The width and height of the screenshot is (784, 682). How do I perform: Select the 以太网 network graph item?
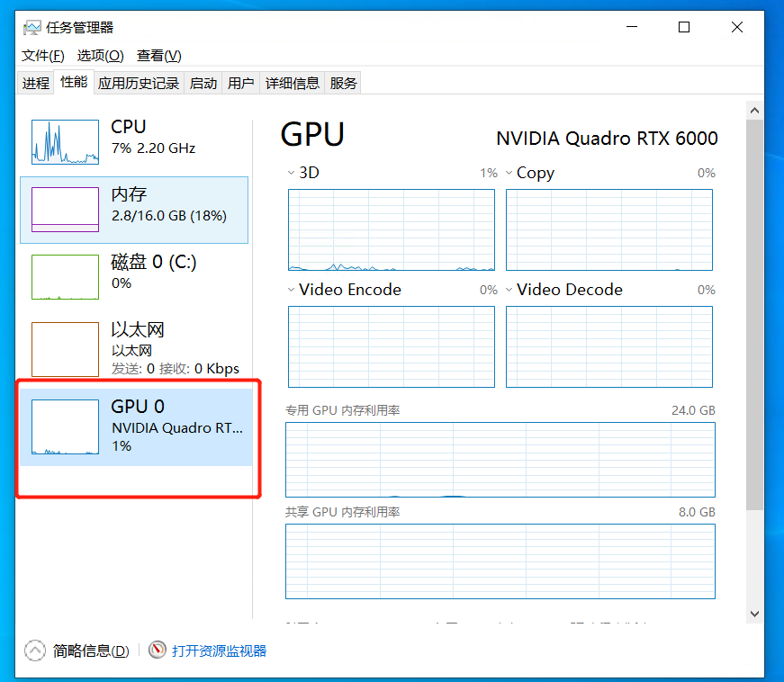(x=65, y=349)
